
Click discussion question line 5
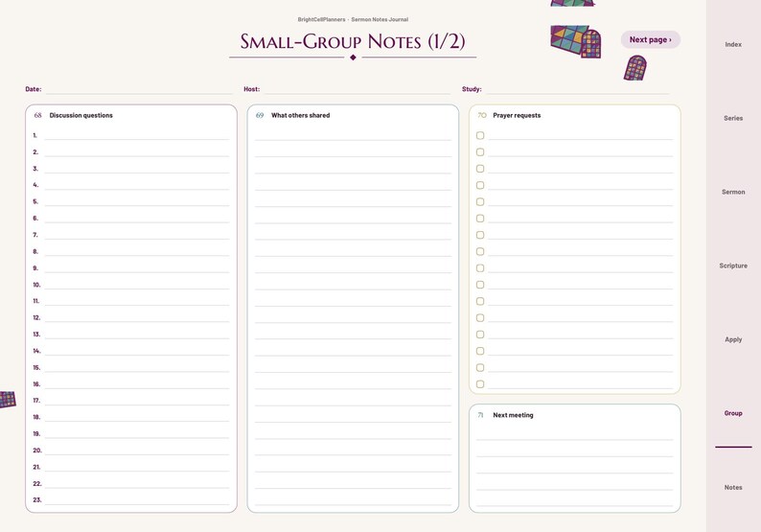(137, 201)
